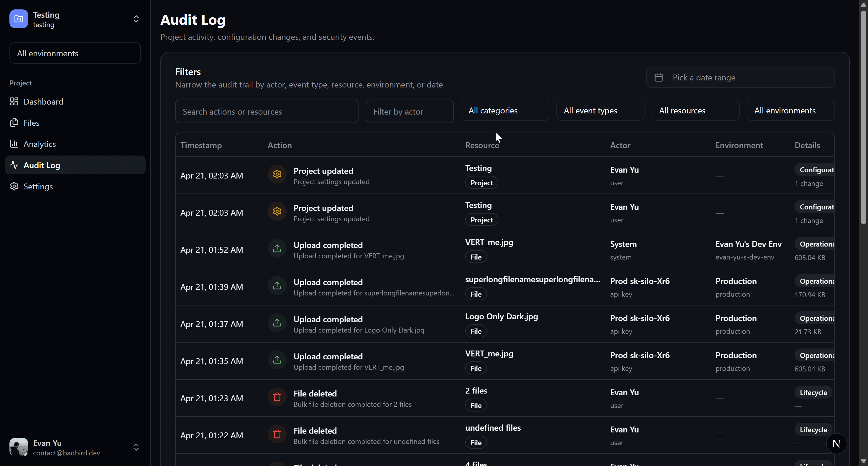
Task: Open the Pick a date range picker
Action: pos(740,77)
